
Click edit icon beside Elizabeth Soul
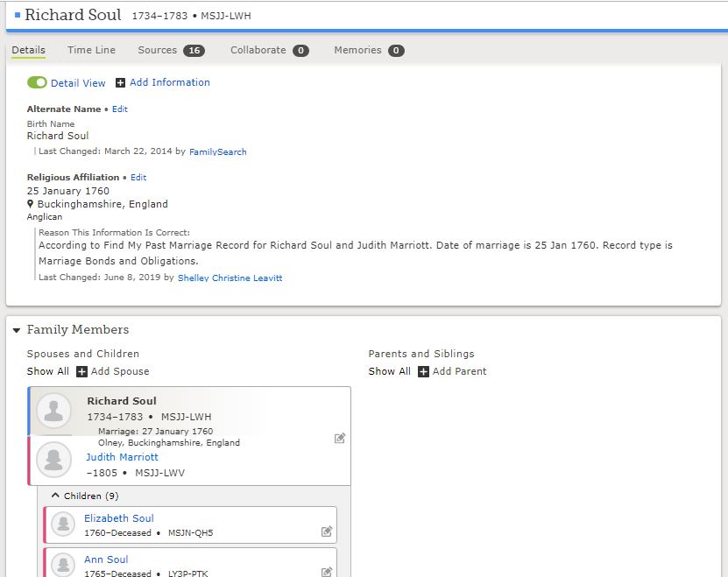point(327,531)
